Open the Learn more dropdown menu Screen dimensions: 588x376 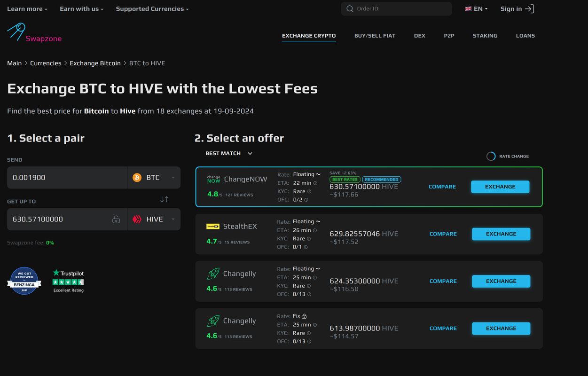(27, 9)
